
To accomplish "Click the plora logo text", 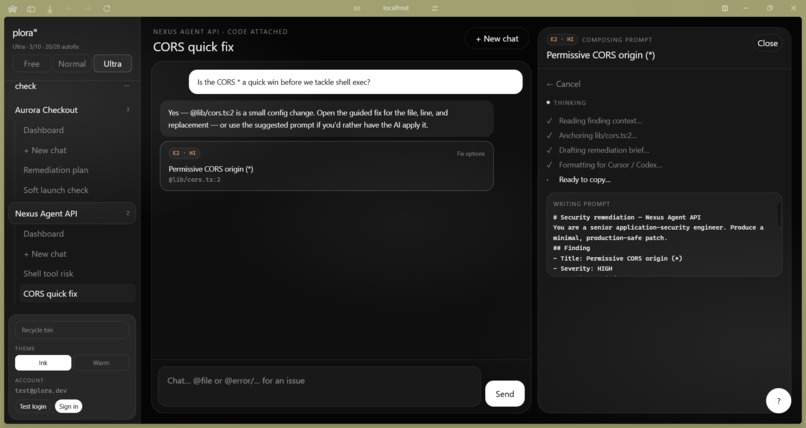I will pyautogui.click(x=25, y=33).
